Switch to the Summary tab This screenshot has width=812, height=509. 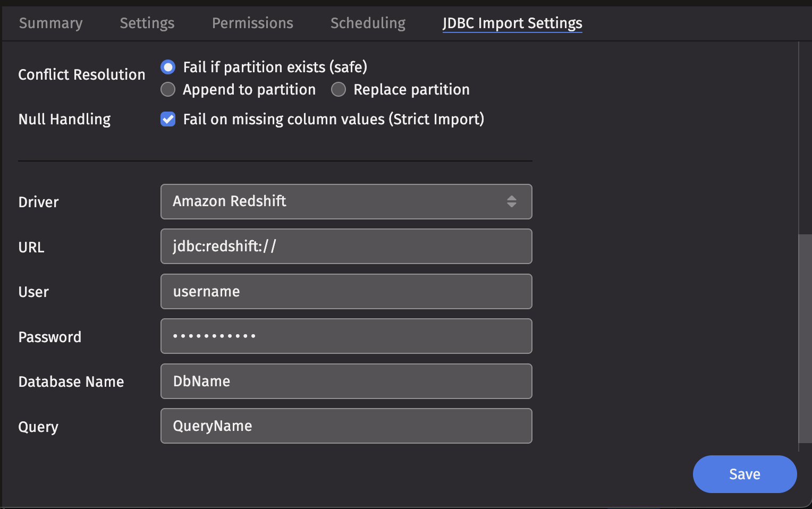(50, 23)
